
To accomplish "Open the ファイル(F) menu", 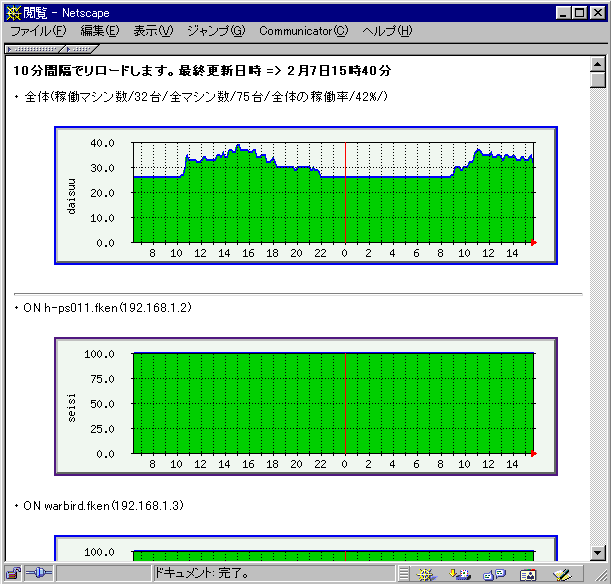I will tap(38, 31).
